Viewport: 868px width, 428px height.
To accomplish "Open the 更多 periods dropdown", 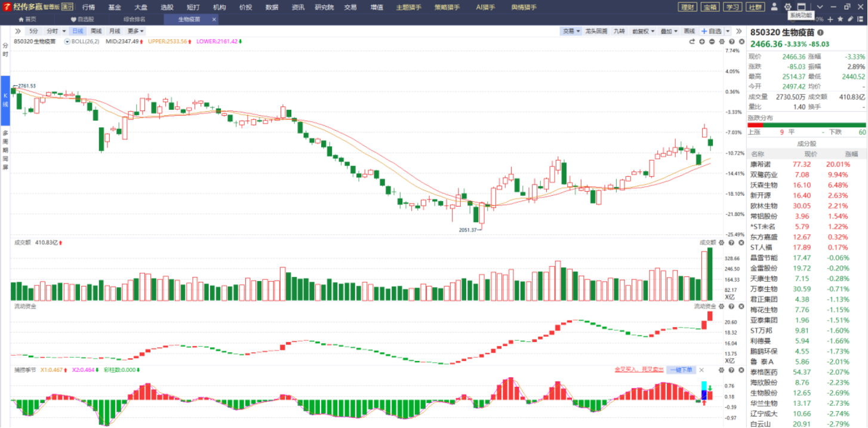I will click(x=136, y=31).
